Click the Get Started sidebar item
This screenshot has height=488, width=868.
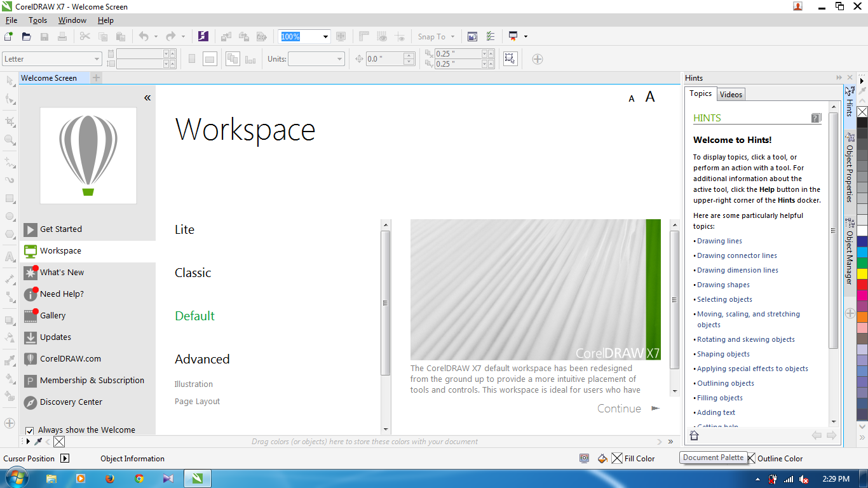point(61,229)
